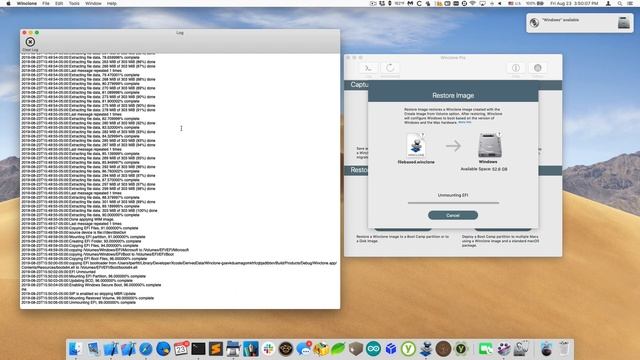The height and width of the screenshot is (360, 640).
Task: Click the drive thumbnail in the notification
Action: 623,22
